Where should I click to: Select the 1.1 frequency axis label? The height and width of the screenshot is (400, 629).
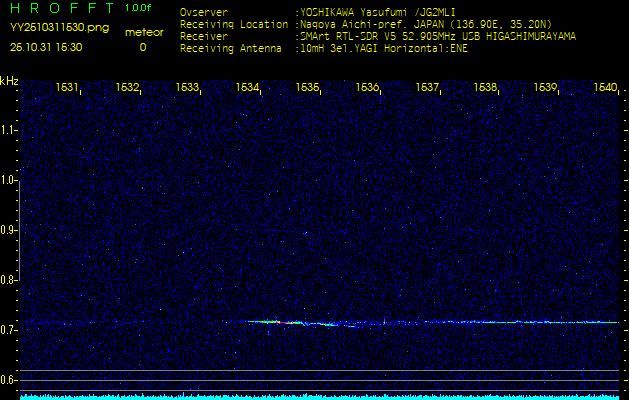[x=10, y=130]
